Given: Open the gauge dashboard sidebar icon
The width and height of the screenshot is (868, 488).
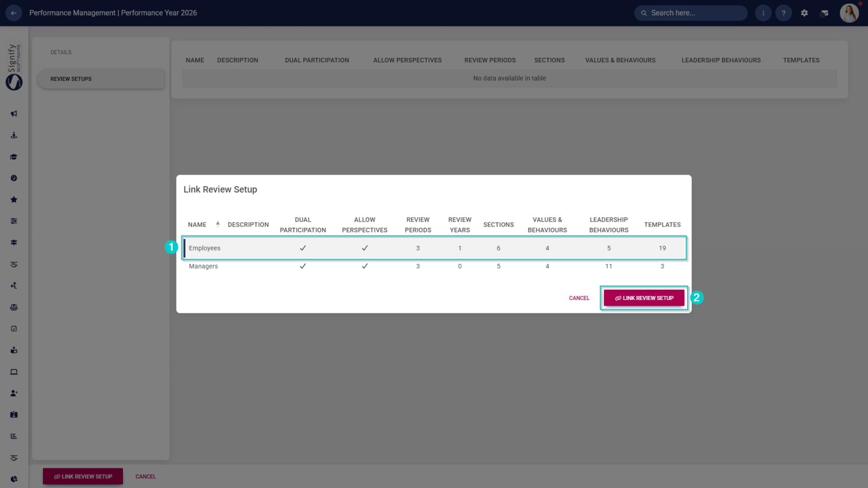Looking at the screenshot, I should click(x=14, y=178).
